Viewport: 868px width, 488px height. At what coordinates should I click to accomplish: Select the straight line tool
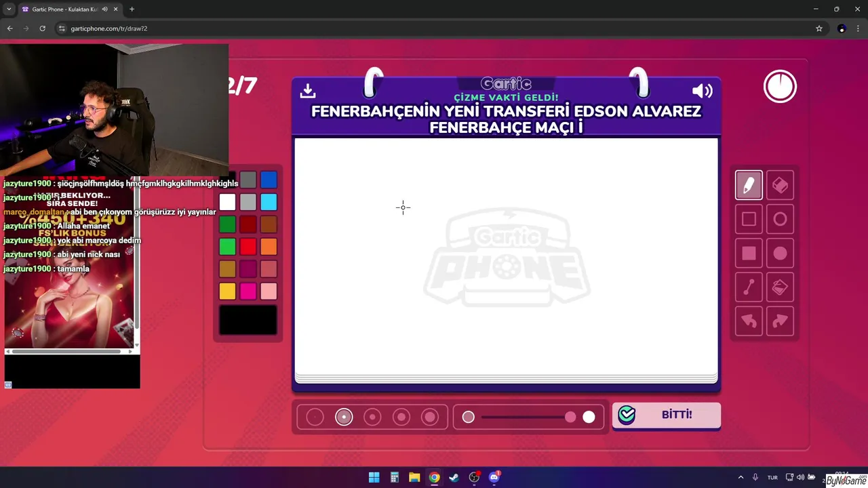click(749, 287)
